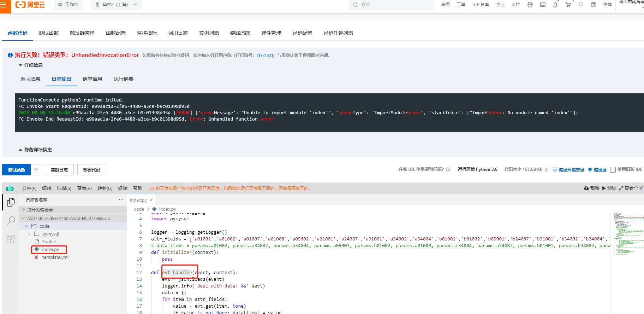This screenshot has width=644, height=314.
Task: Expand the 打开的编辑器 section
Action: click(x=73, y=210)
